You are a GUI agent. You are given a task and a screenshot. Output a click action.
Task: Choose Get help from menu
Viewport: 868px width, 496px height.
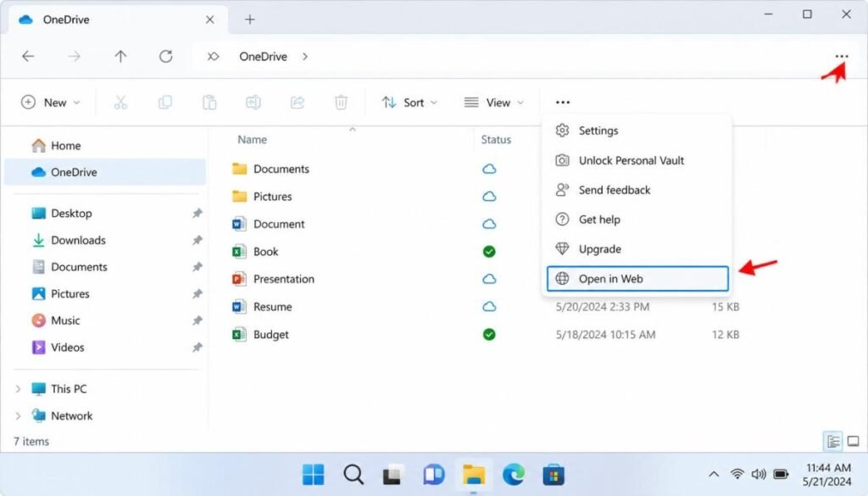[637, 220]
